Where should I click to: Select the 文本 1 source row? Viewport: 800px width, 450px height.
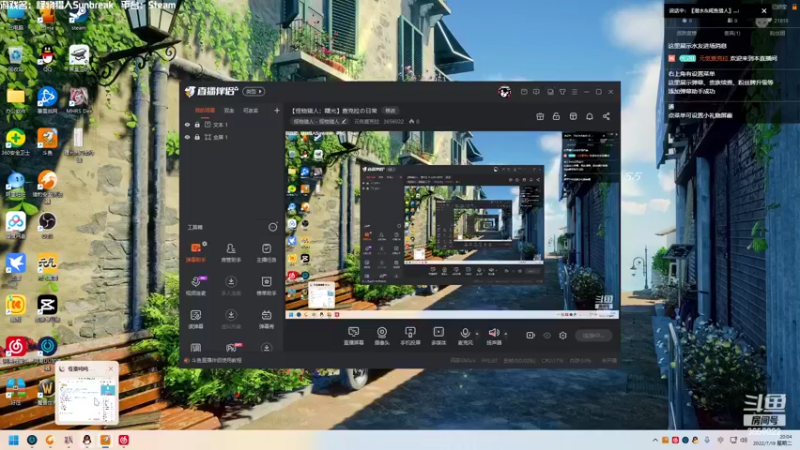tap(232, 124)
